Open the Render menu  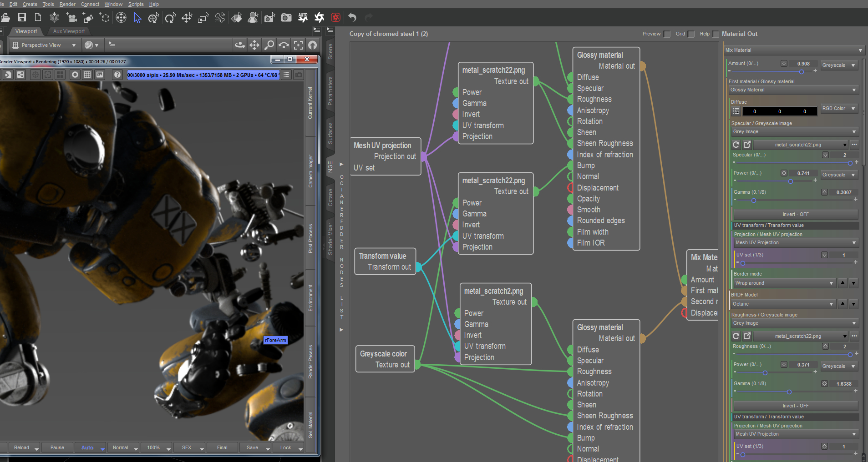67,4
